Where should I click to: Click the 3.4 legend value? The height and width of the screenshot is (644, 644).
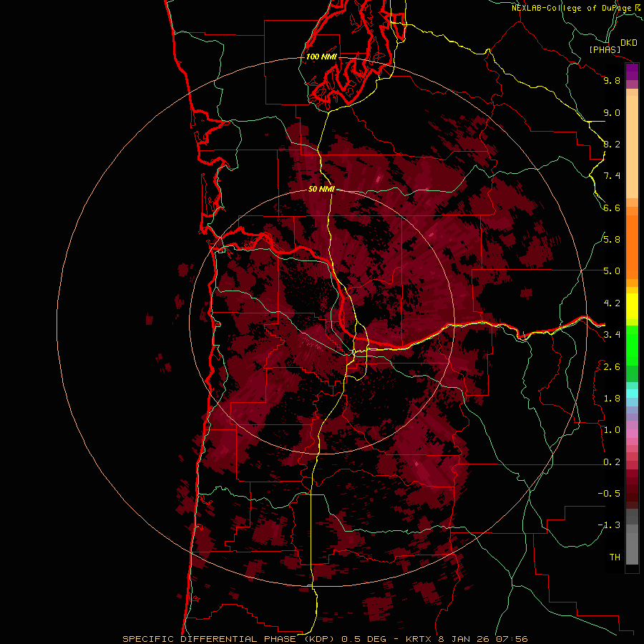pos(612,335)
